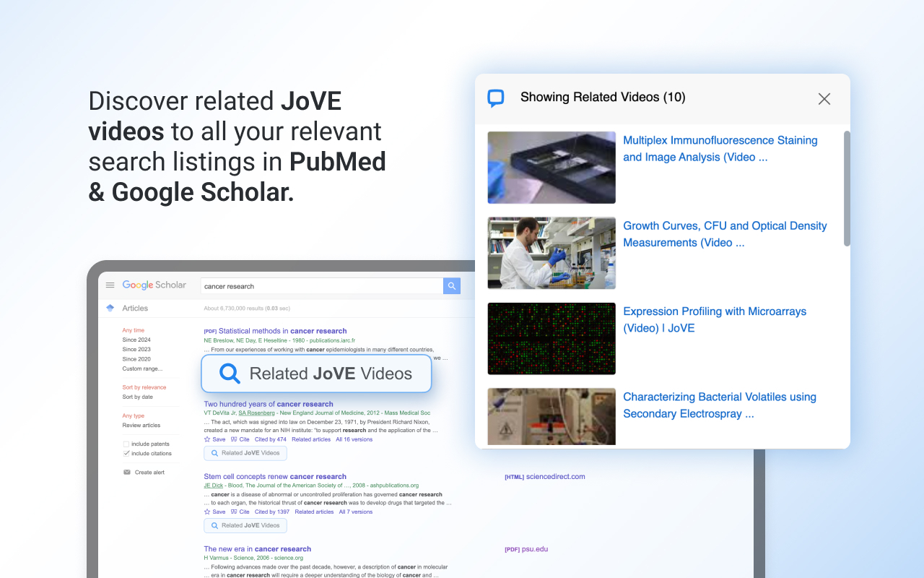Click the star Save icon under Stem cell concepts result

click(x=207, y=512)
